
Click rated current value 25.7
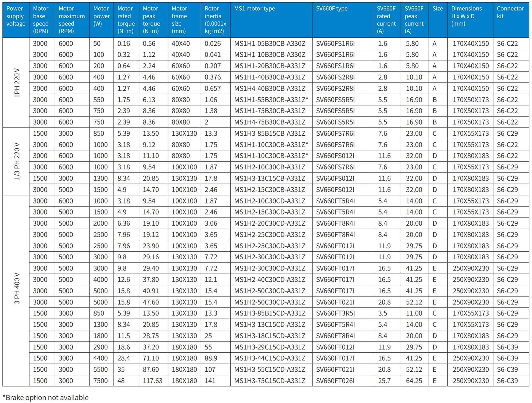pos(385,381)
